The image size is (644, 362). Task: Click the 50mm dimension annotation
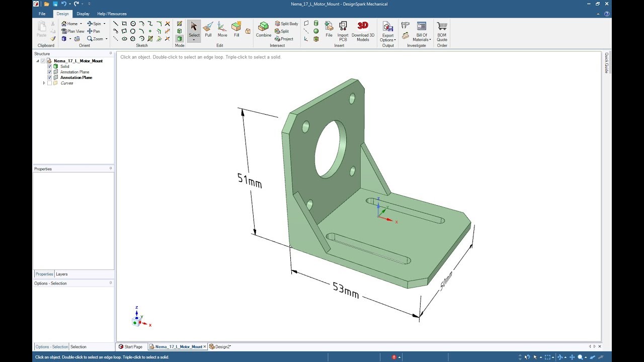(446, 281)
